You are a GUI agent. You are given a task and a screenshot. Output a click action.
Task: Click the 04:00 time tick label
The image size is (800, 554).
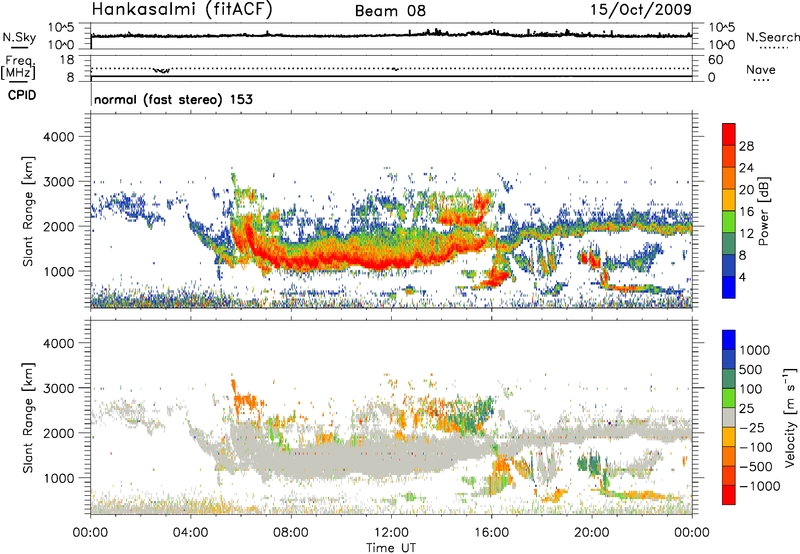[191, 533]
